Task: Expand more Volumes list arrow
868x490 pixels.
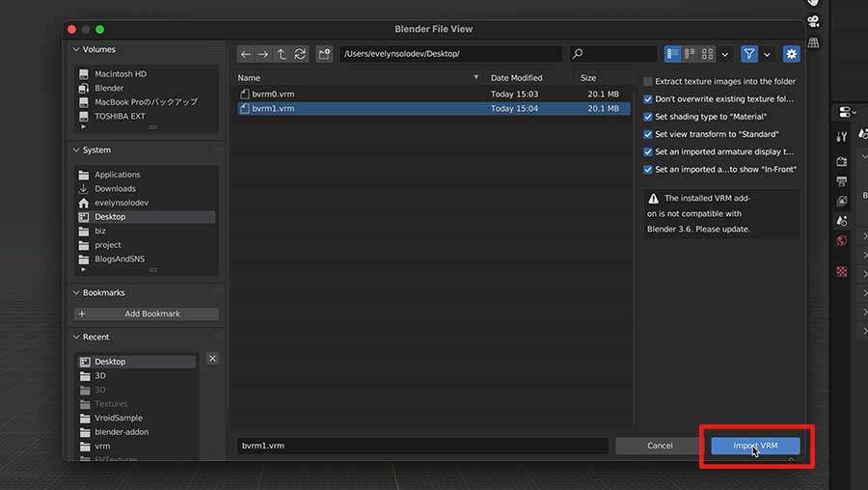Action: tap(83, 127)
